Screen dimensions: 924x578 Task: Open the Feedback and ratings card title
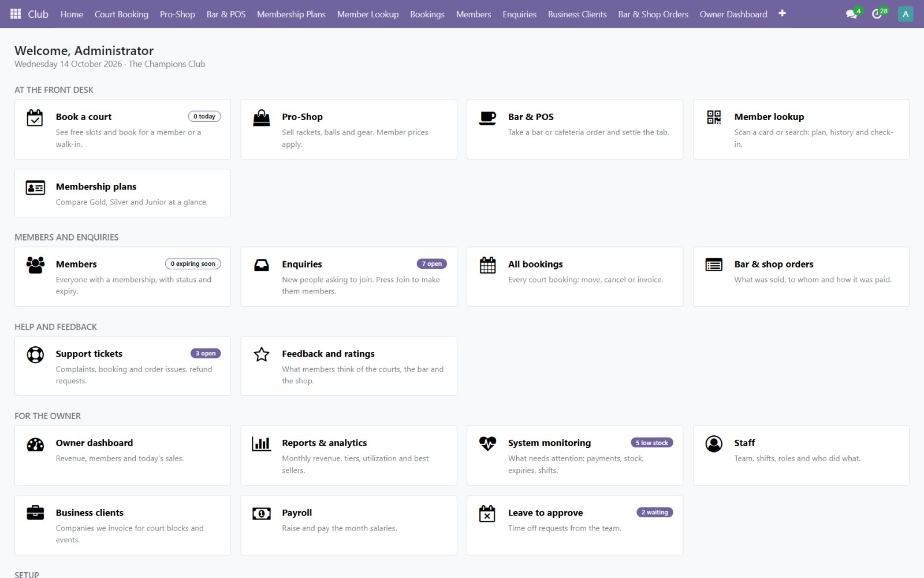[x=328, y=354]
